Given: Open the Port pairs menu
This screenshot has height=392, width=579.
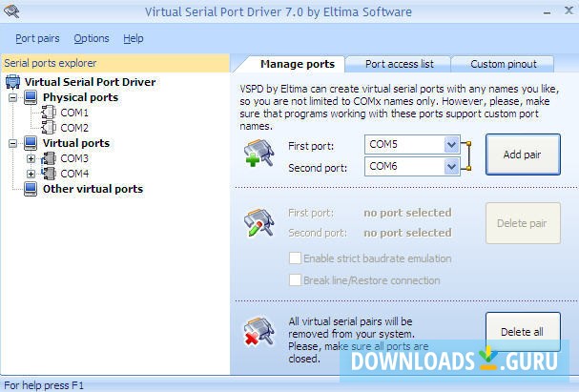Looking at the screenshot, I should point(37,38).
